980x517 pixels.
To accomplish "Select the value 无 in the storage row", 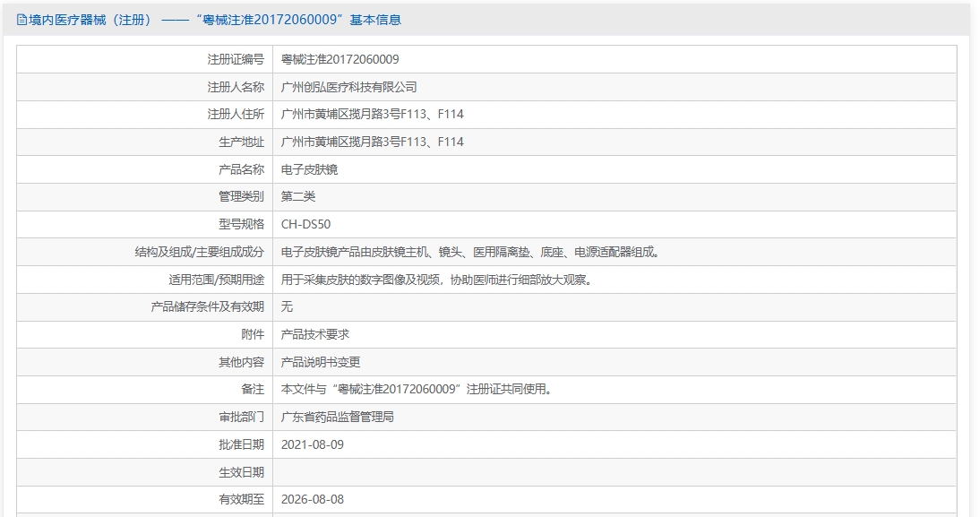I will pyautogui.click(x=287, y=306).
